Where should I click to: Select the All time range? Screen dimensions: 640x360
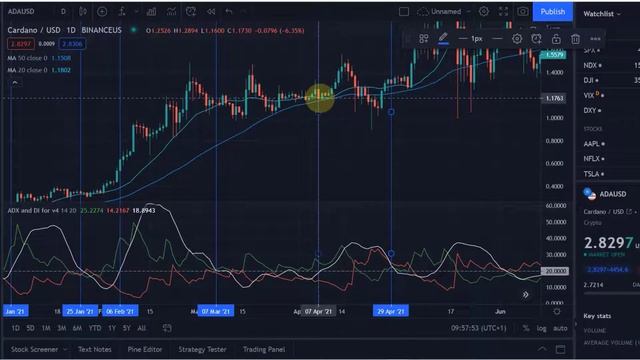[142, 328]
